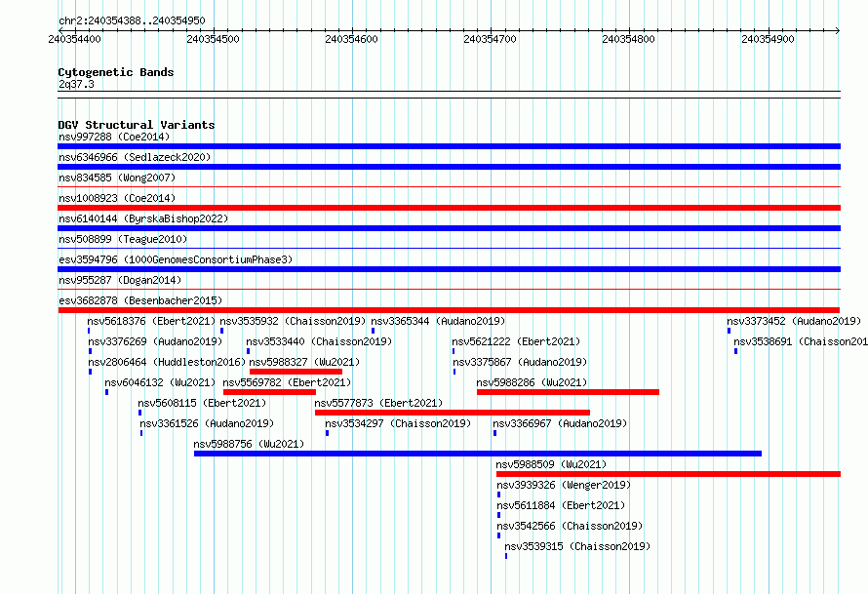
Task: Open nsv5621222 (Ebert2021) variant
Action: (x=516, y=341)
